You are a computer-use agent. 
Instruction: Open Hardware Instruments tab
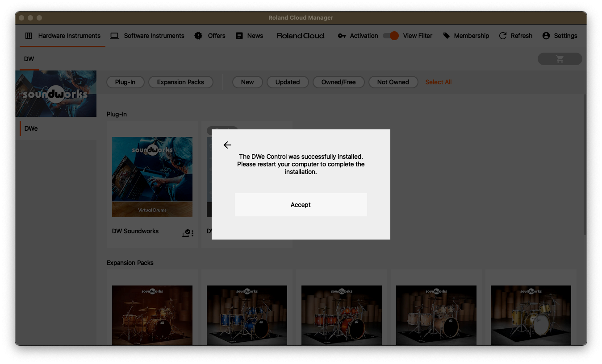click(63, 36)
